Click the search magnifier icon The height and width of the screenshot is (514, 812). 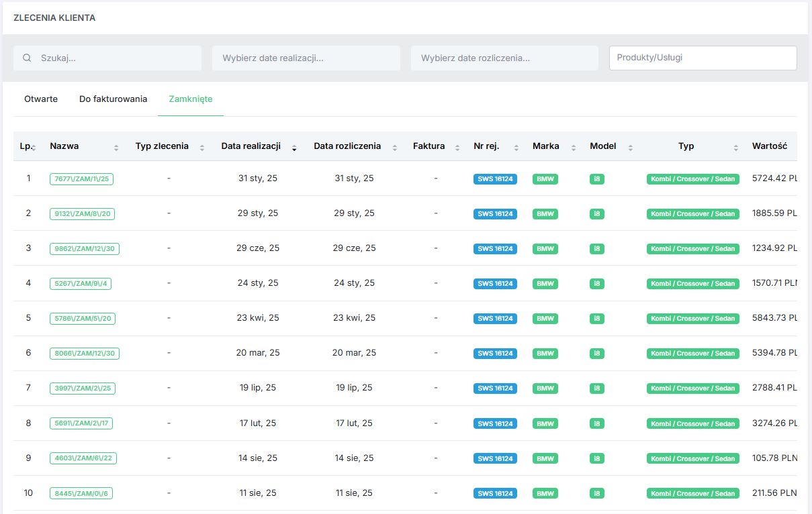tap(27, 58)
